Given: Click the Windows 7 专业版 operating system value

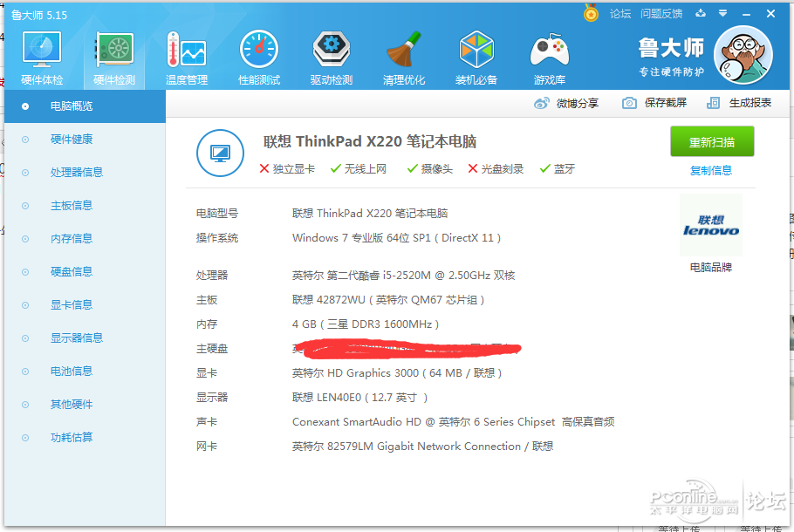Looking at the screenshot, I should (x=396, y=238).
